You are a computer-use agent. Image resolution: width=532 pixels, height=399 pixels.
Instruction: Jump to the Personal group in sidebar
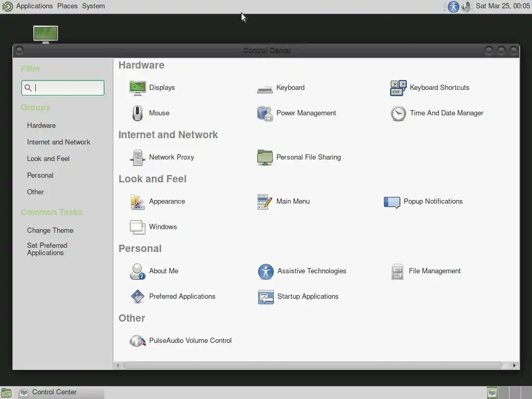click(x=40, y=176)
